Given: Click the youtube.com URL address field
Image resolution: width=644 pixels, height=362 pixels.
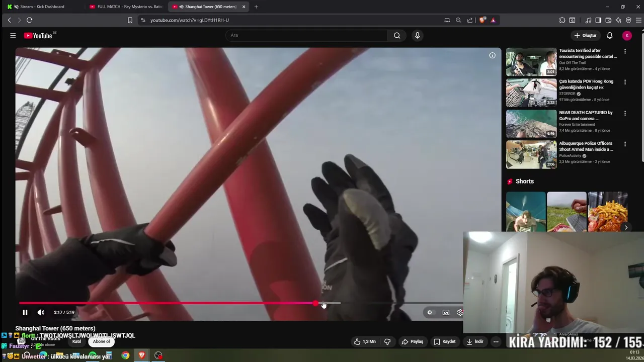Looking at the screenshot, I should pyautogui.click(x=189, y=20).
